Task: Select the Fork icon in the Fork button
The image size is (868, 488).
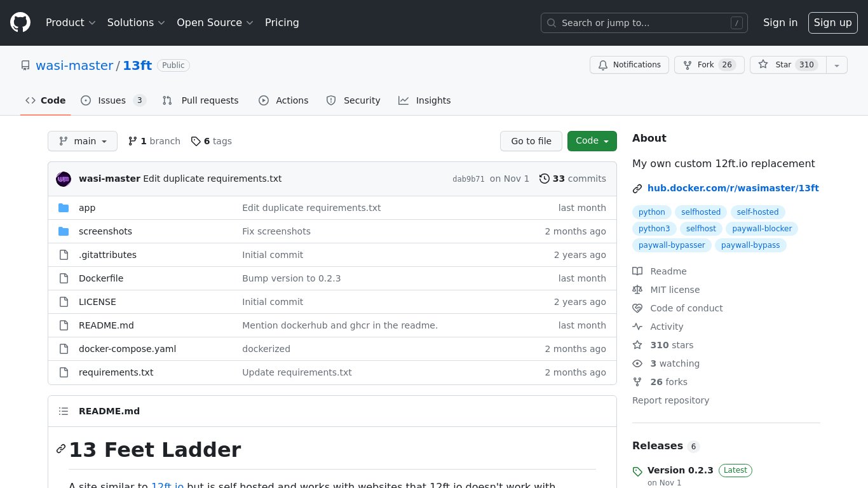Action: 688,65
